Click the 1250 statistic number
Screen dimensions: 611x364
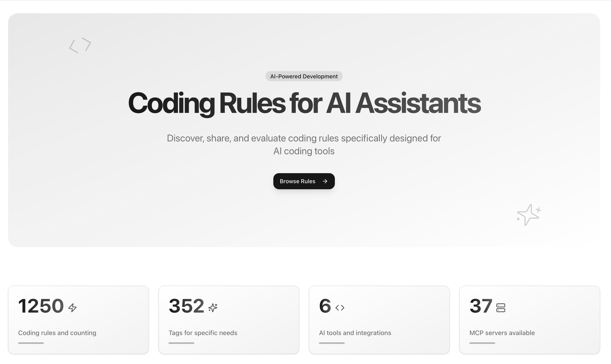click(x=41, y=306)
